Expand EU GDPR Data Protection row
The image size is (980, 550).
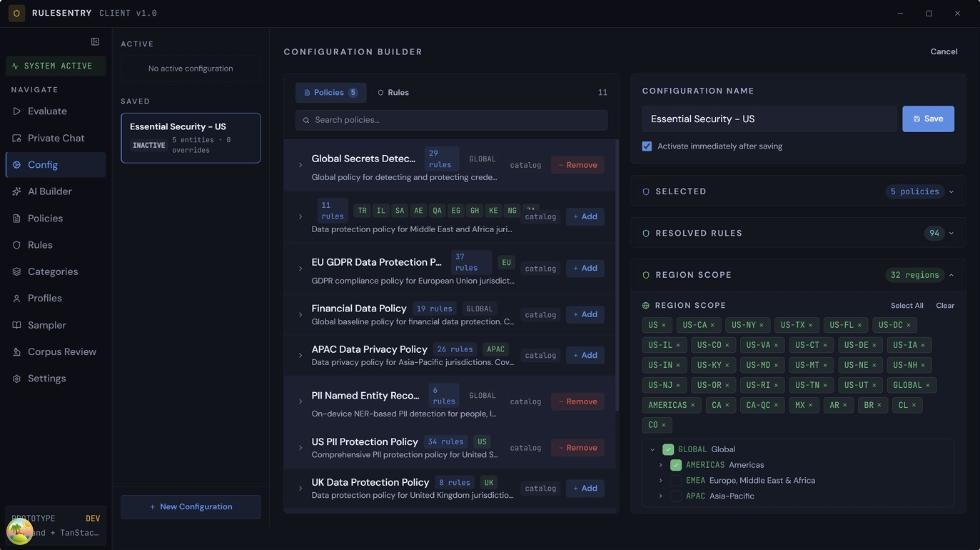point(300,269)
